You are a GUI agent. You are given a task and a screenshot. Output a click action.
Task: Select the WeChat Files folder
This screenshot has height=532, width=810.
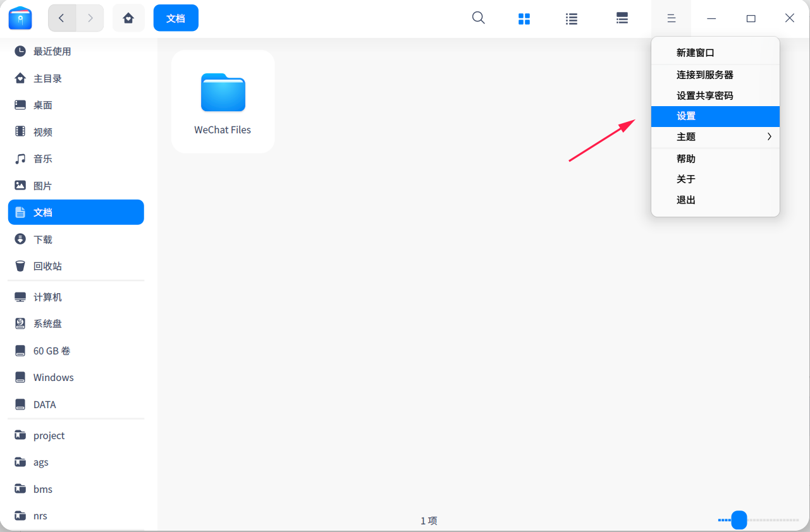pos(223,102)
